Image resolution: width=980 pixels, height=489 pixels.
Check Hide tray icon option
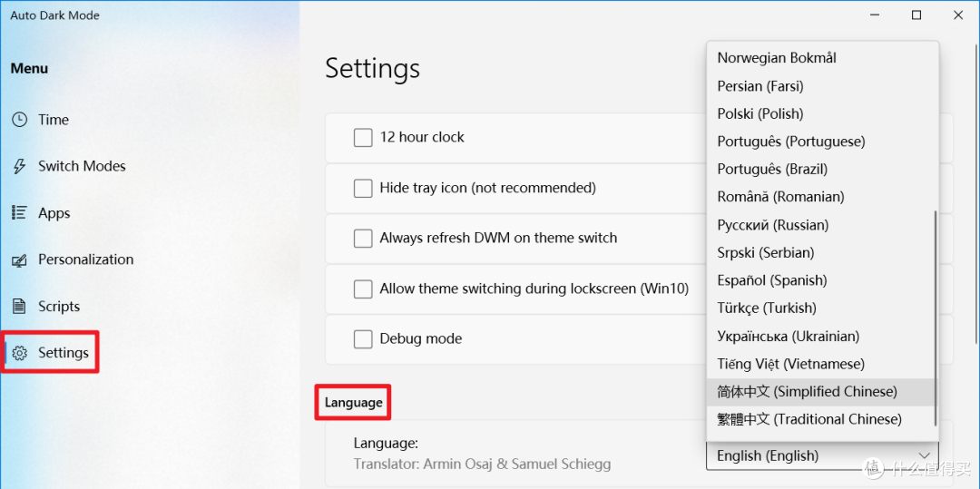tap(363, 188)
